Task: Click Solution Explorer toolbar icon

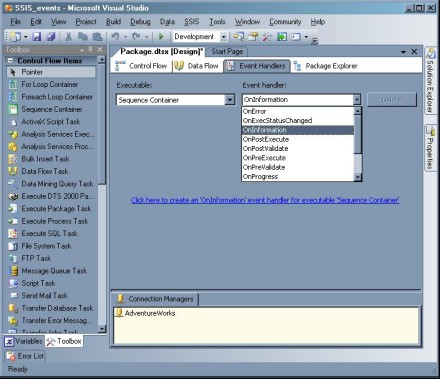Action: coord(238,37)
